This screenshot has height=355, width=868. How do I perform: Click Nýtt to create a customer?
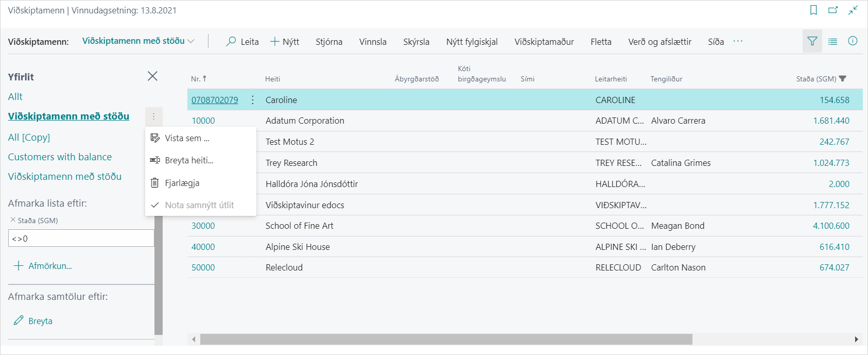(x=285, y=42)
